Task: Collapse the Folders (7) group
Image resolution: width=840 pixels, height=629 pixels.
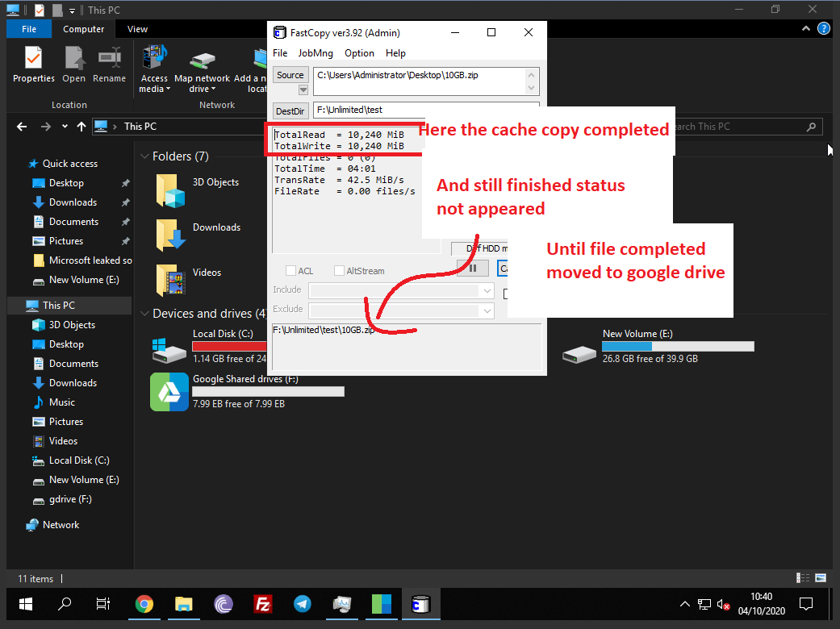Action: click(144, 156)
